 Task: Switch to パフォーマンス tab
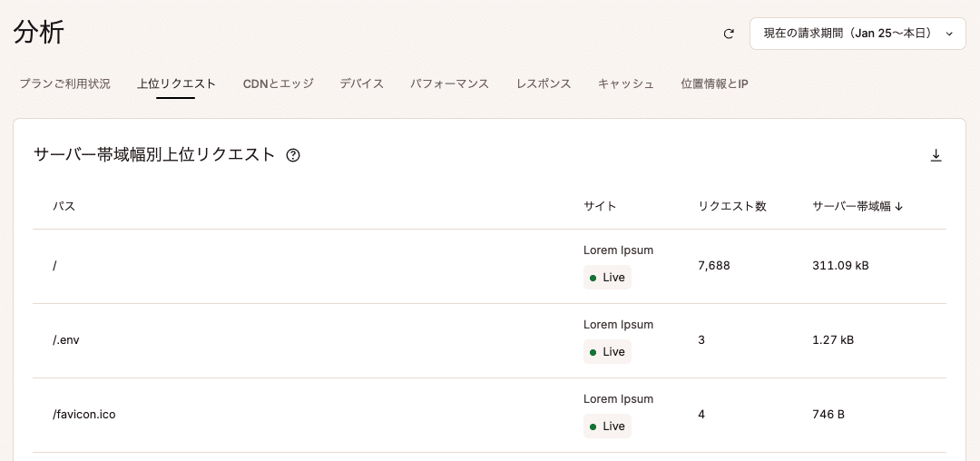click(449, 83)
